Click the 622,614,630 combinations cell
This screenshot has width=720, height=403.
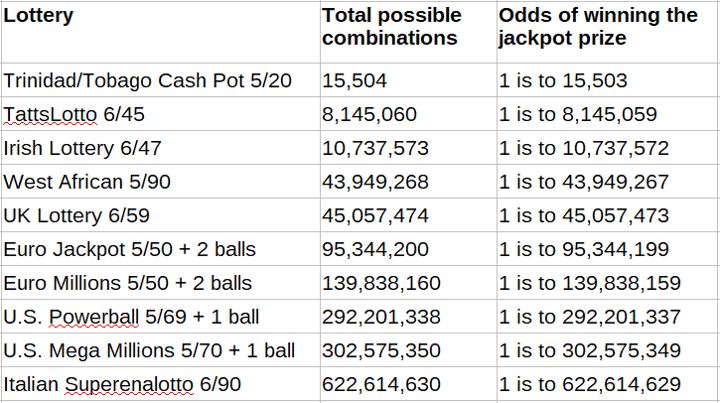coord(408,384)
